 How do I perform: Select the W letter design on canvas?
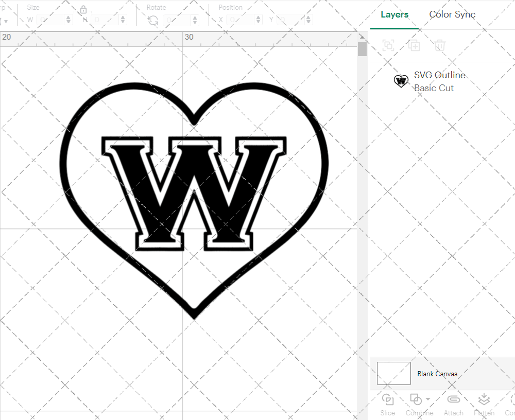click(x=194, y=193)
